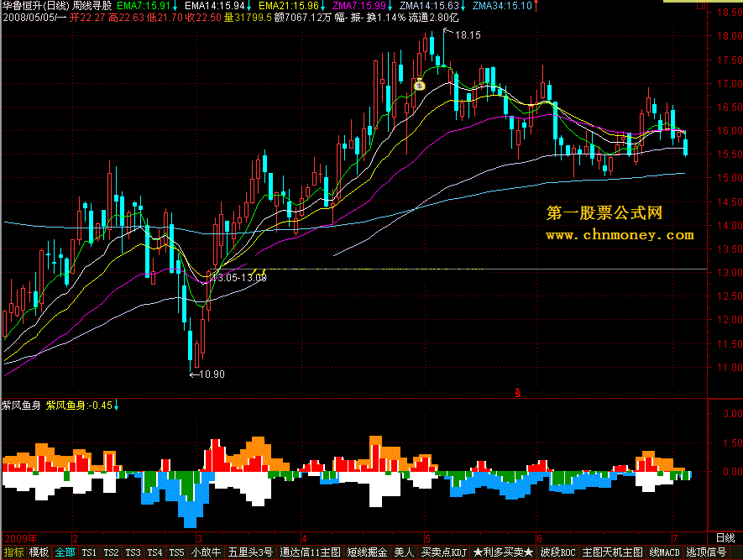Image resolution: width=743 pixels, height=560 pixels.
Task: Choose the 短线掘金 indicator tab
Action: (x=367, y=552)
